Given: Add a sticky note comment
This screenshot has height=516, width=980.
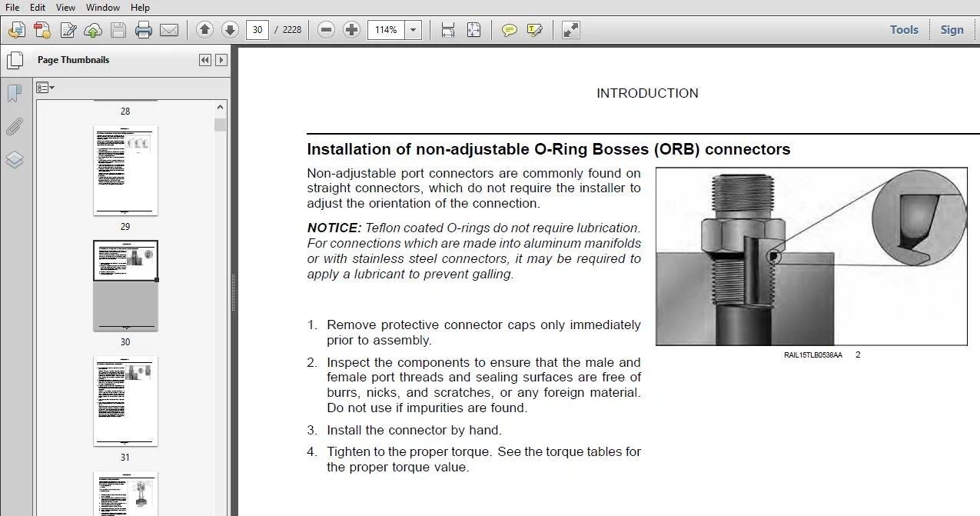Looking at the screenshot, I should point(509,30).
